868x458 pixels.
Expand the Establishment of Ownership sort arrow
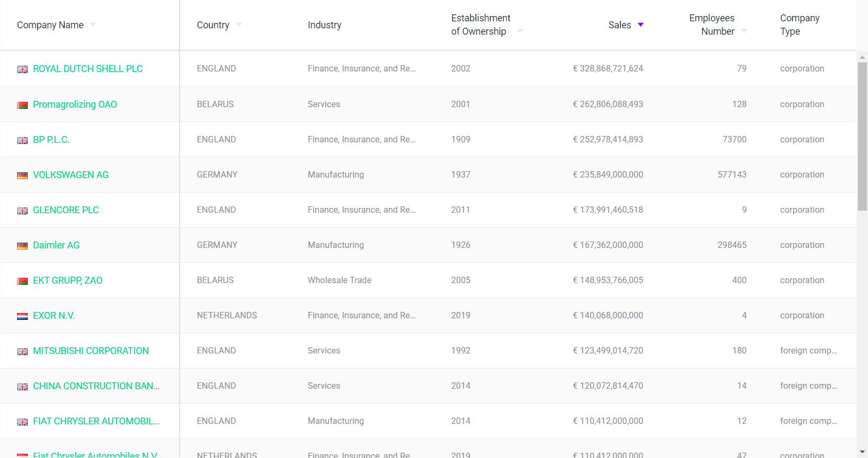[520, 31]
